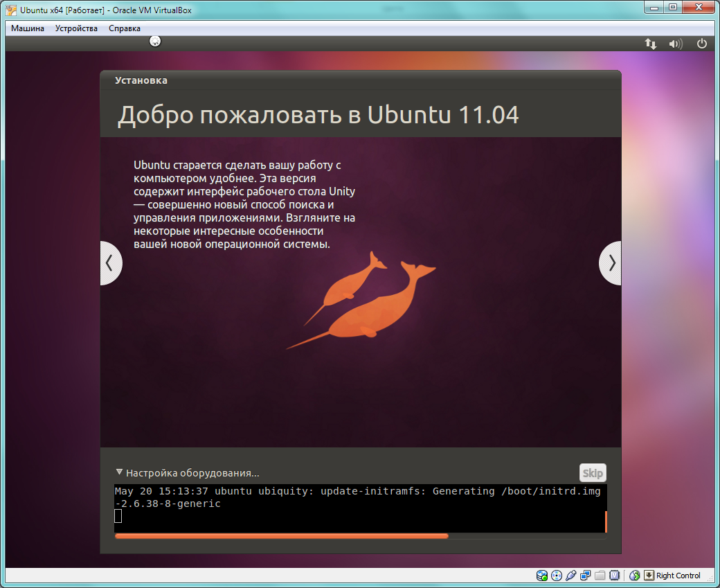Open the Справка menu
The height and width of the screenshot is (588, 720).
[125, 28]
